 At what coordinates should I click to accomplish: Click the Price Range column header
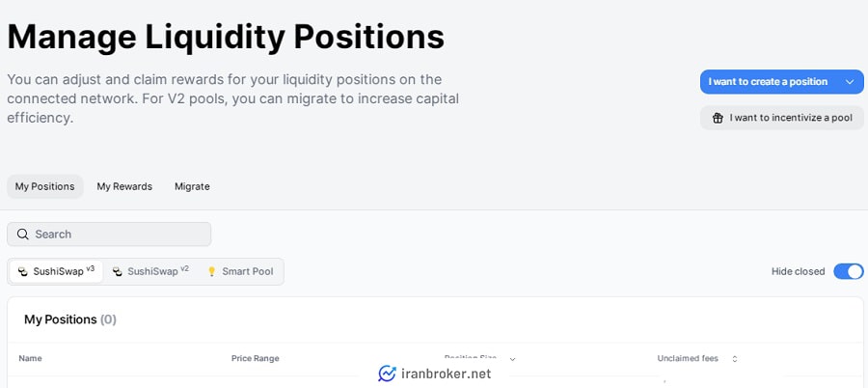coord(256,359)
